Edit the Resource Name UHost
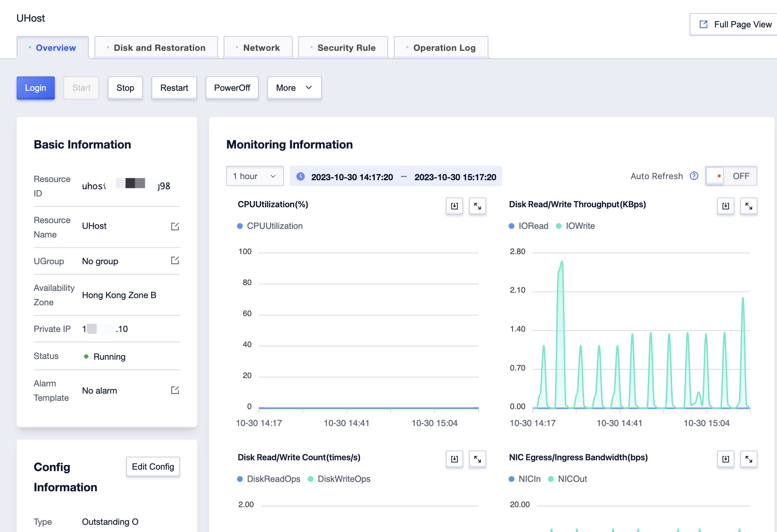This screenshot has width=777, height=532. pos(175,226)
